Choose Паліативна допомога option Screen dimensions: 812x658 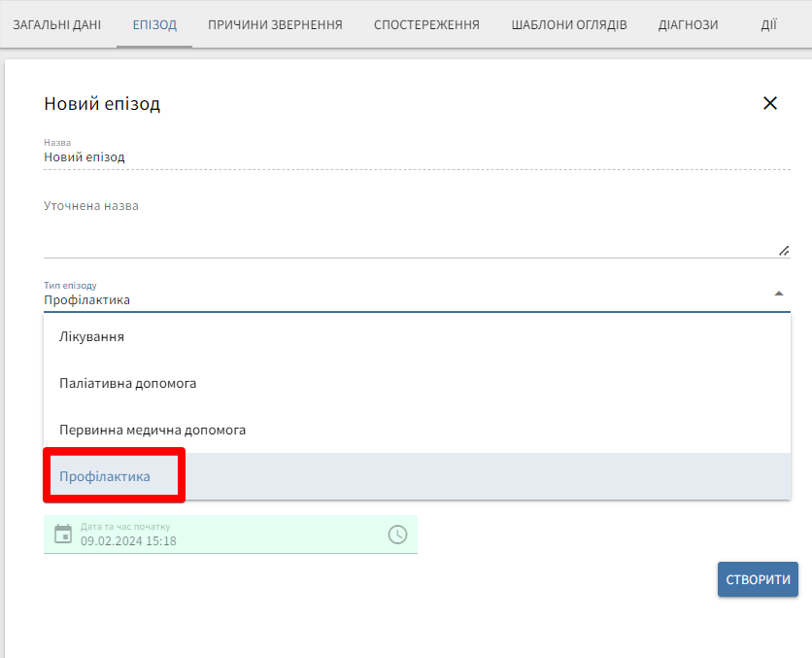pos(128,383)
